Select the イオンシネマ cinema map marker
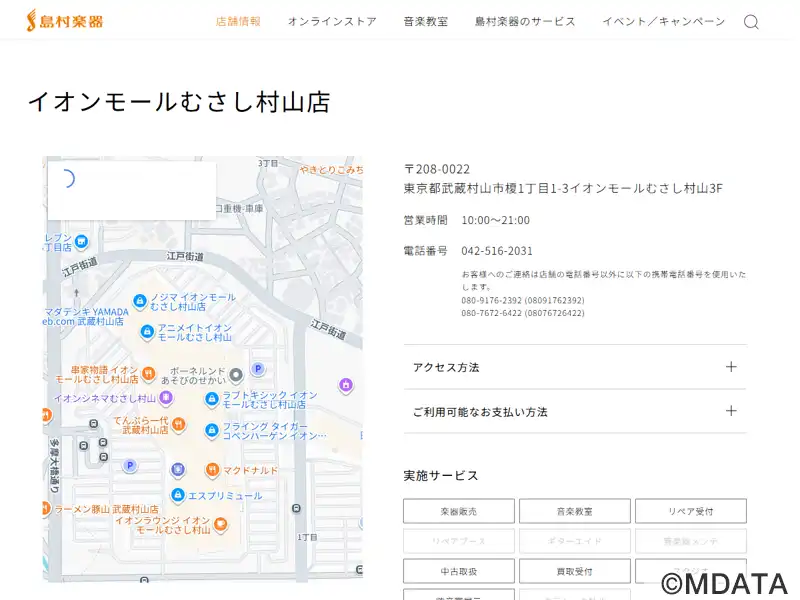The height and width of the screenshot is (600, 800). (x=166, y=398)
